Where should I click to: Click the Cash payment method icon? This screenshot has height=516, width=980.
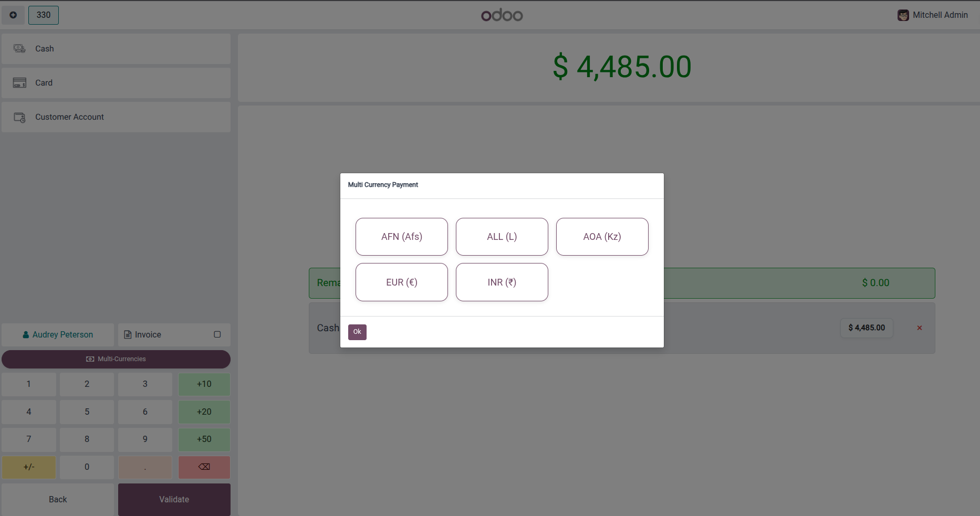[19, 48]
